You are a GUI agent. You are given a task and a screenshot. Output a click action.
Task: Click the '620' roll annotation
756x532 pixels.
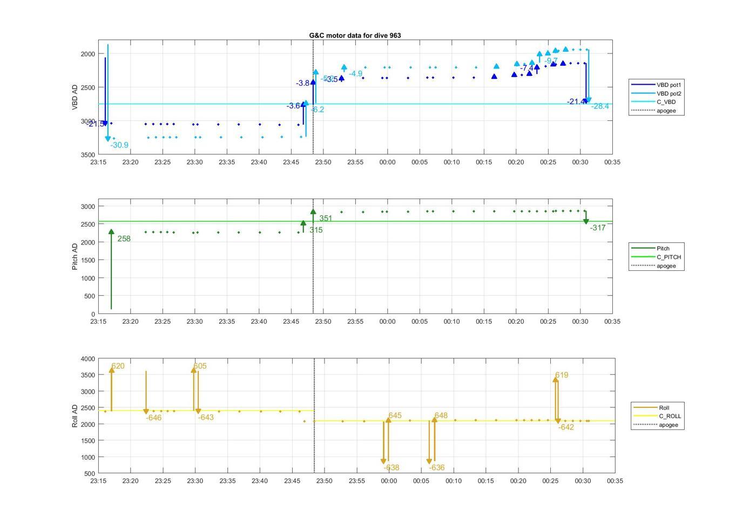coord(118,366)
